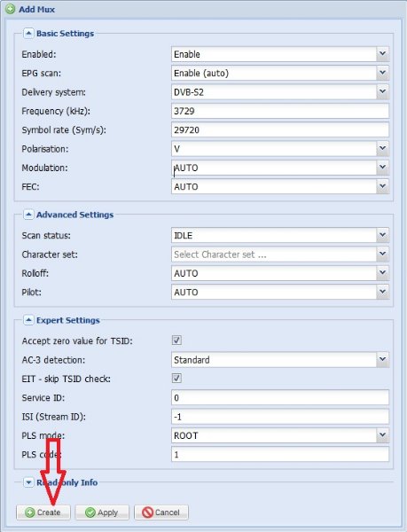This screenshot has height=532, width=407.
Task: Toggle Accept zero value for TSID checkbox
Action: click(x=176, y=340)
